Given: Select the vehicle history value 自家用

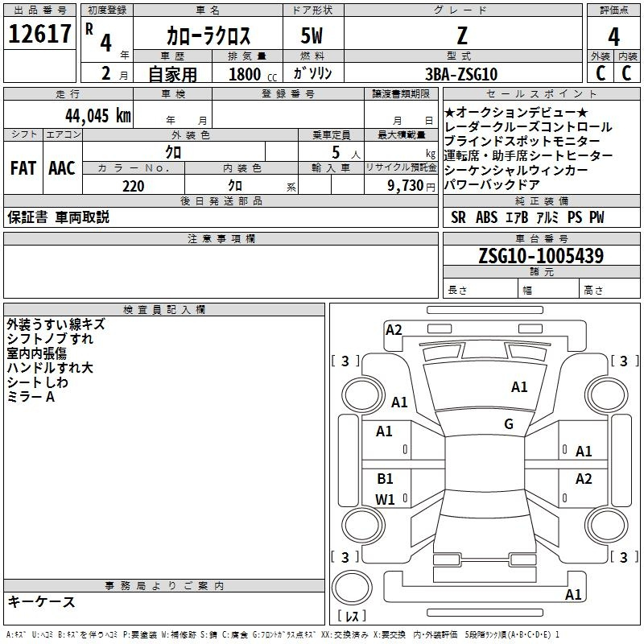Looking at the screenshot, I should 172,74.
